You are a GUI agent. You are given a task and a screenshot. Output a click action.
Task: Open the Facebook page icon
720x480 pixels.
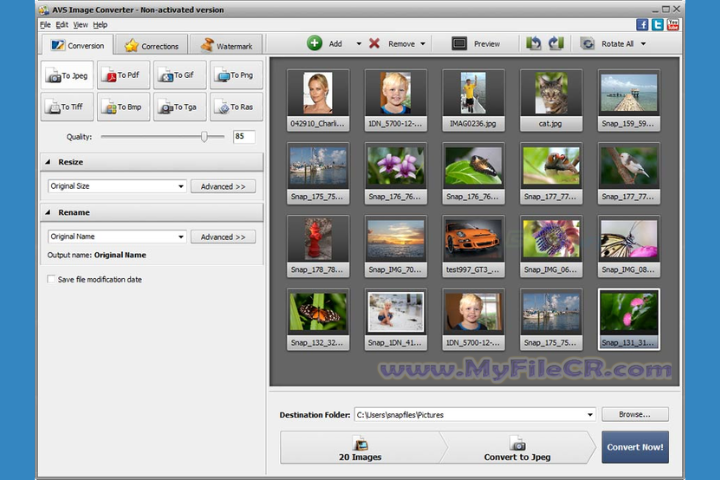(x=642, y=25)
